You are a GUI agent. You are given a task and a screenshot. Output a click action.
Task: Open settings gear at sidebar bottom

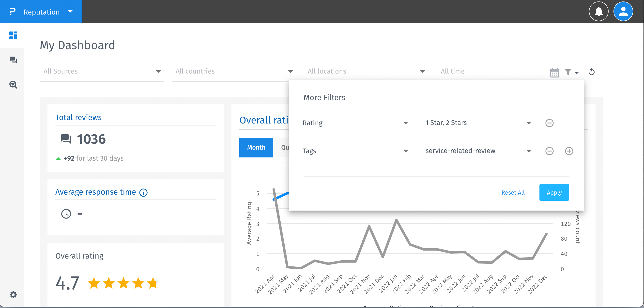[x=13, y=294]
